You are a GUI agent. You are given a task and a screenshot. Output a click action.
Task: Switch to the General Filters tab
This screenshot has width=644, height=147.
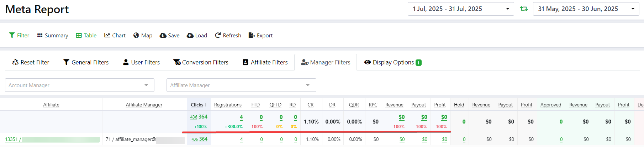(86, 63)
